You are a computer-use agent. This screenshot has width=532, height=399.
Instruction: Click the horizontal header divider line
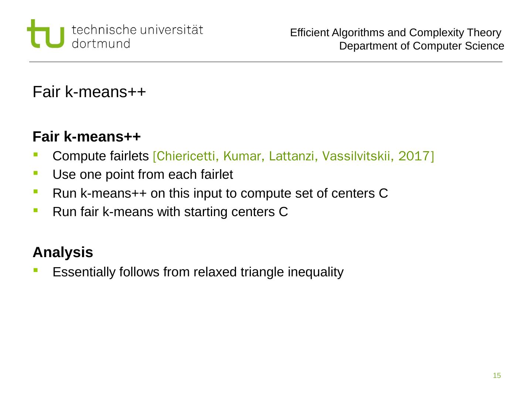click(266, 62)
